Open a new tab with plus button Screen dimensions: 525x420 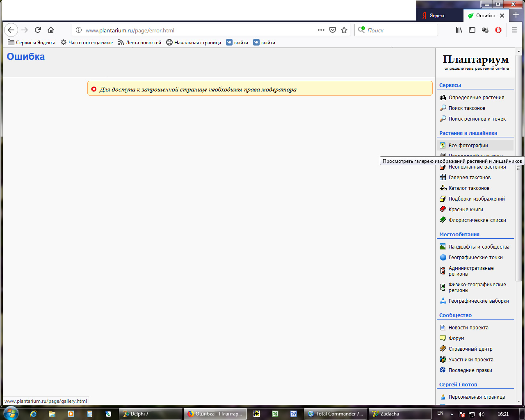point(516,15)
